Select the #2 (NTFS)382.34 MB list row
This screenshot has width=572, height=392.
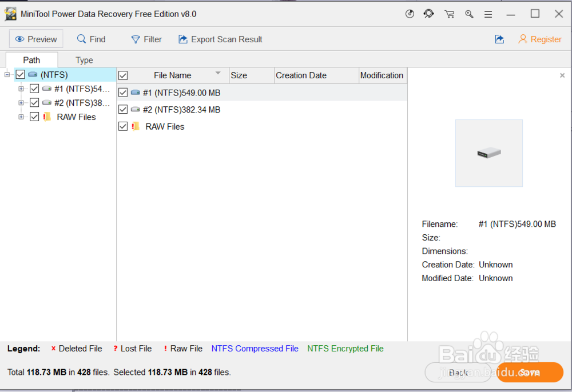[262, 109]
